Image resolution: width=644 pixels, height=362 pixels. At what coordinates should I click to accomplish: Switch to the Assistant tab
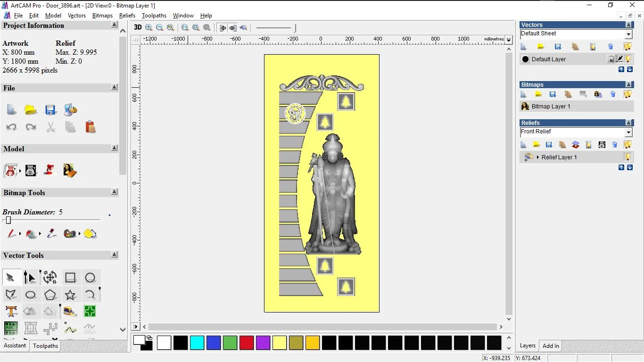point(15,346)
